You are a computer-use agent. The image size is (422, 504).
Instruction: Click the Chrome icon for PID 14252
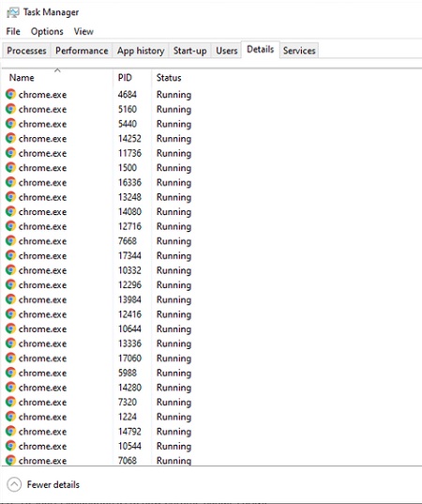click(10, 139)
